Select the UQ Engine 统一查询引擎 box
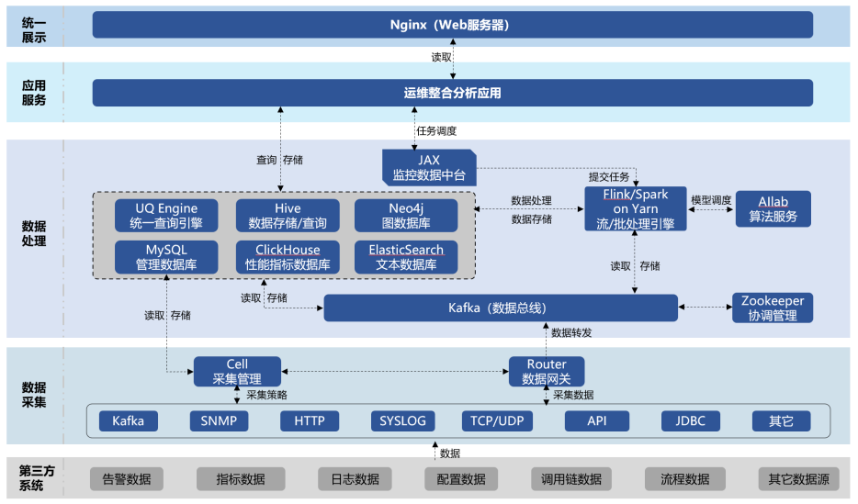The height and width of the screenshot is (504, 858). [166, 216]
